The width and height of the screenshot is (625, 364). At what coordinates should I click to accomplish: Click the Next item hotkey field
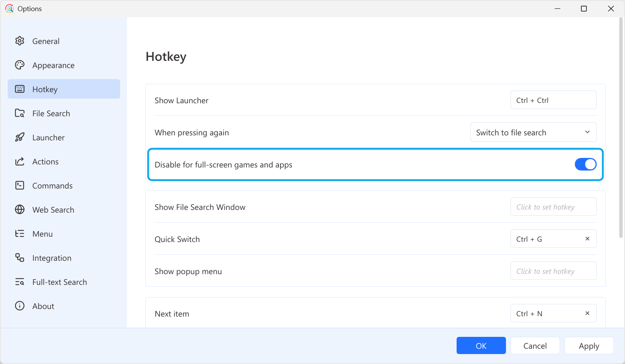(x=553, y=313)
